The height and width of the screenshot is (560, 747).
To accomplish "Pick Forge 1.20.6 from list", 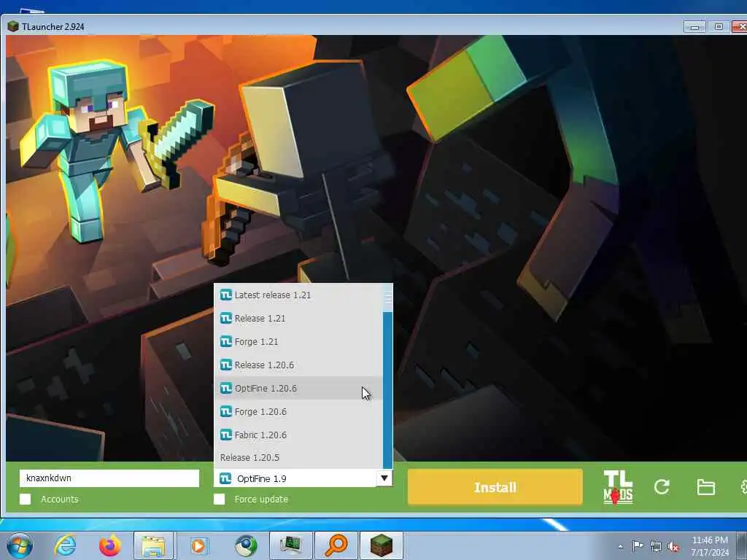I will 298,412.
